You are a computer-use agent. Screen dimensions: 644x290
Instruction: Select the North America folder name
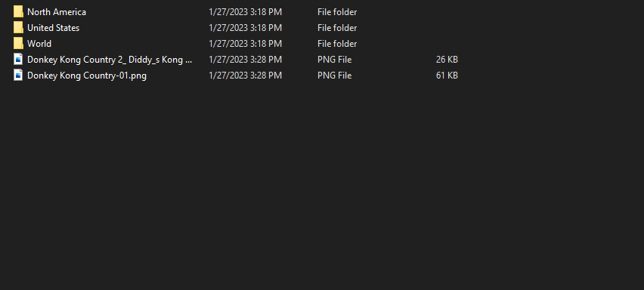point(57,12)
